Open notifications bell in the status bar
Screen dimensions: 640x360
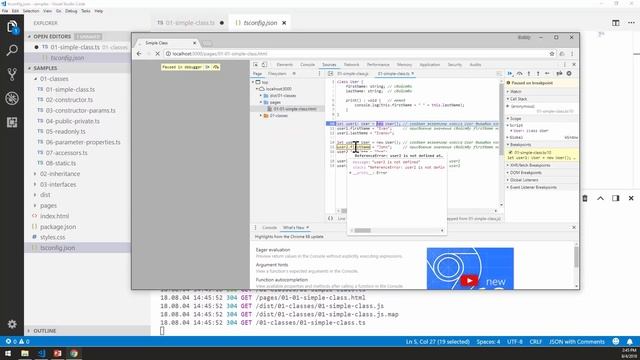pyautogui.click(x=630, y=342)
